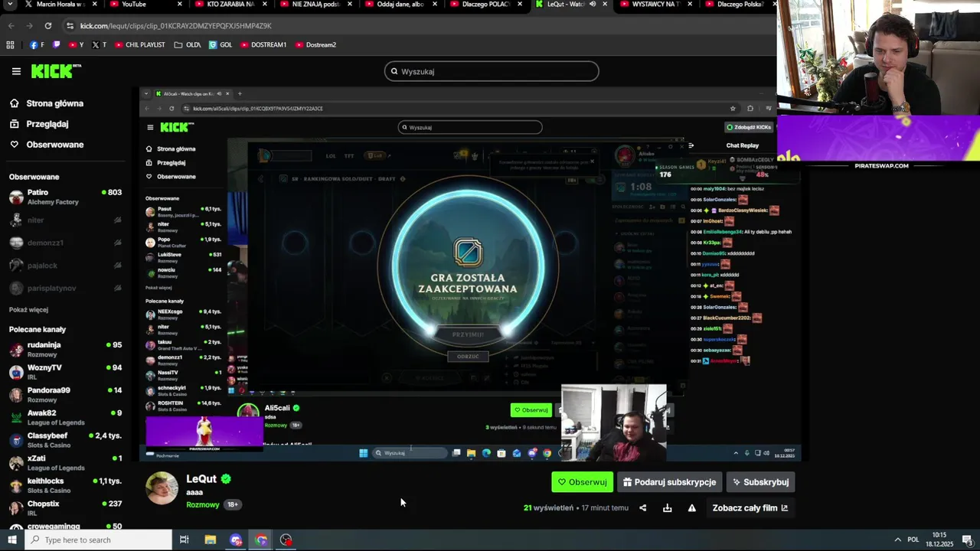980x551 pixels.
Task: Open rudaninja in recommended channels
Action: (x=65, y=349)
